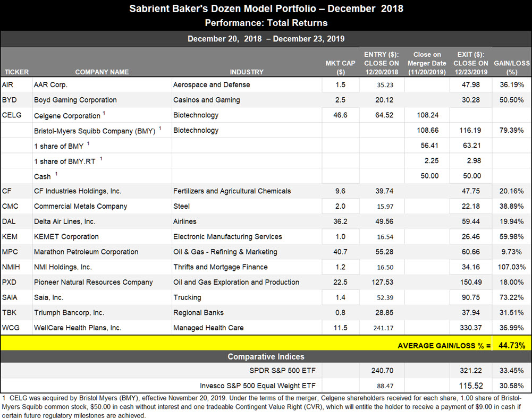Select Delta's exit price 59.44
The image size is (532, 419).
coord(471,221)
